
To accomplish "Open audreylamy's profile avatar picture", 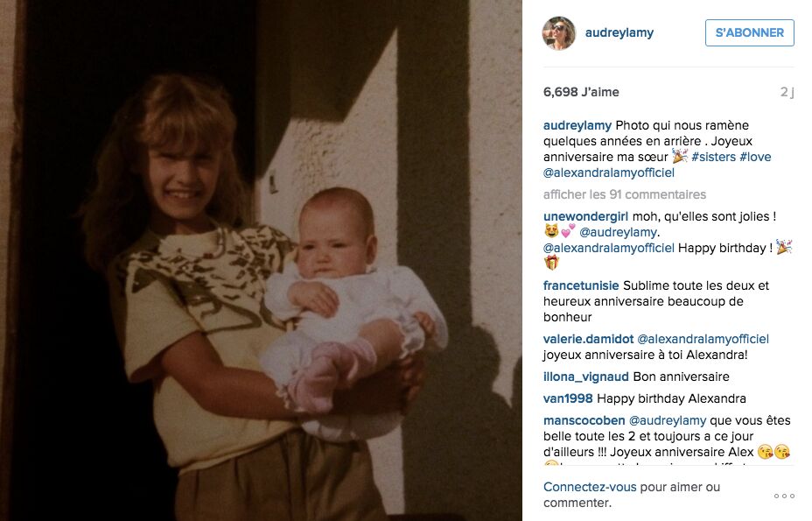I will pyautogui.click(x=559, y=32).
